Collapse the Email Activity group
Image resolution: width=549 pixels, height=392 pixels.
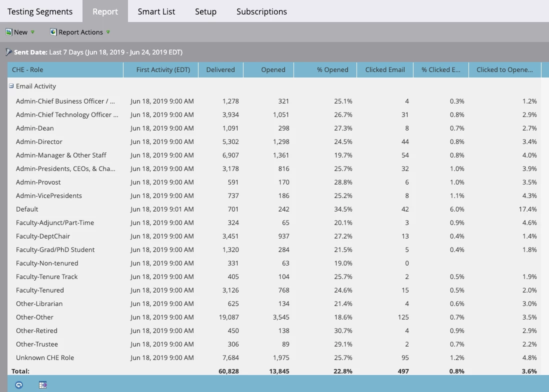coord(11,86)
